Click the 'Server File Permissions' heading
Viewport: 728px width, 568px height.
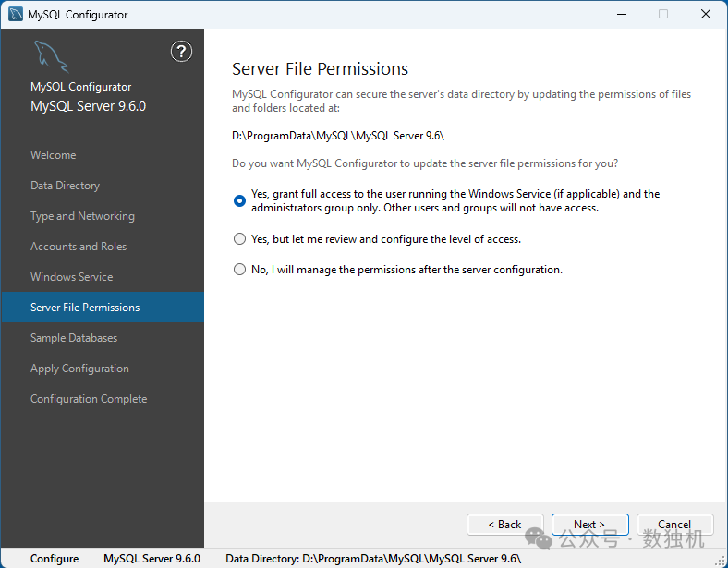click(x=320, y=68)
